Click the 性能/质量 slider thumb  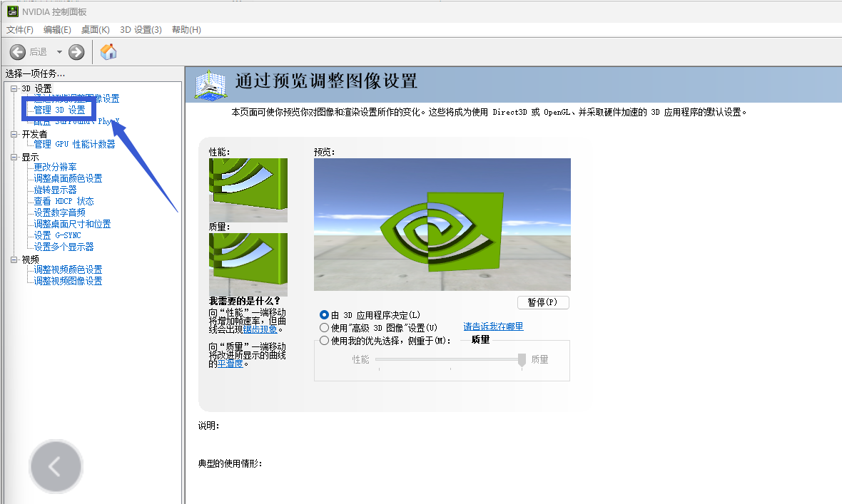522,361
